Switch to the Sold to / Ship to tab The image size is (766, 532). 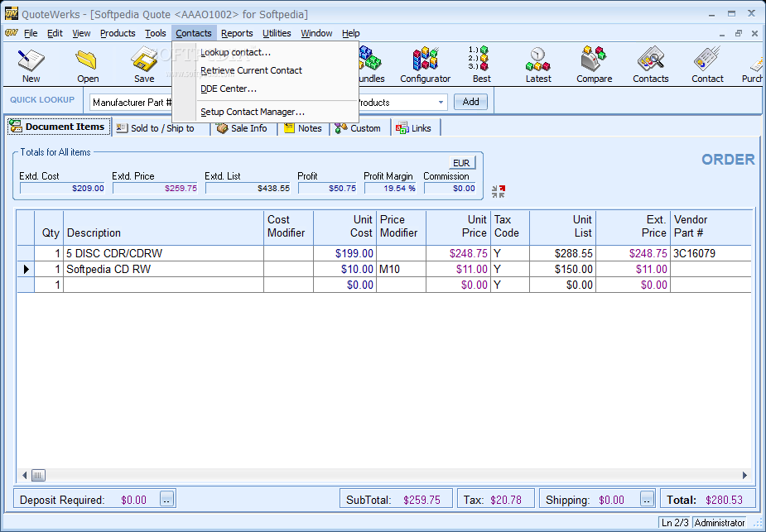coord(161,128)
